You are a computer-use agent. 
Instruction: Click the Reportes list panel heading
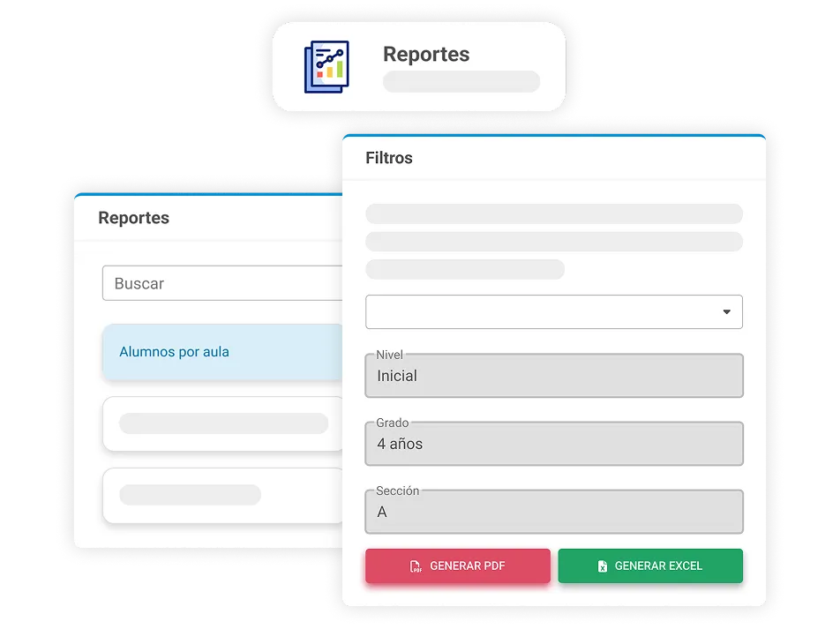coord(133,218)
